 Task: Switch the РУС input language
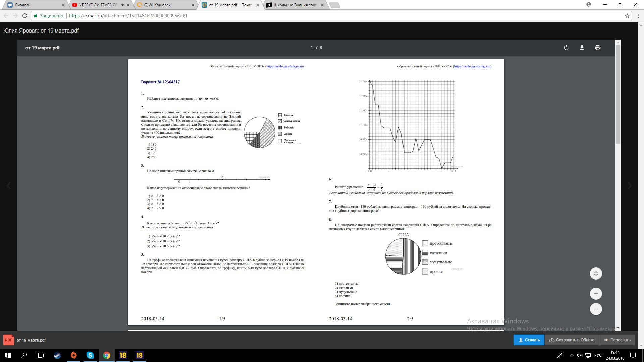(x=598, y=355)
